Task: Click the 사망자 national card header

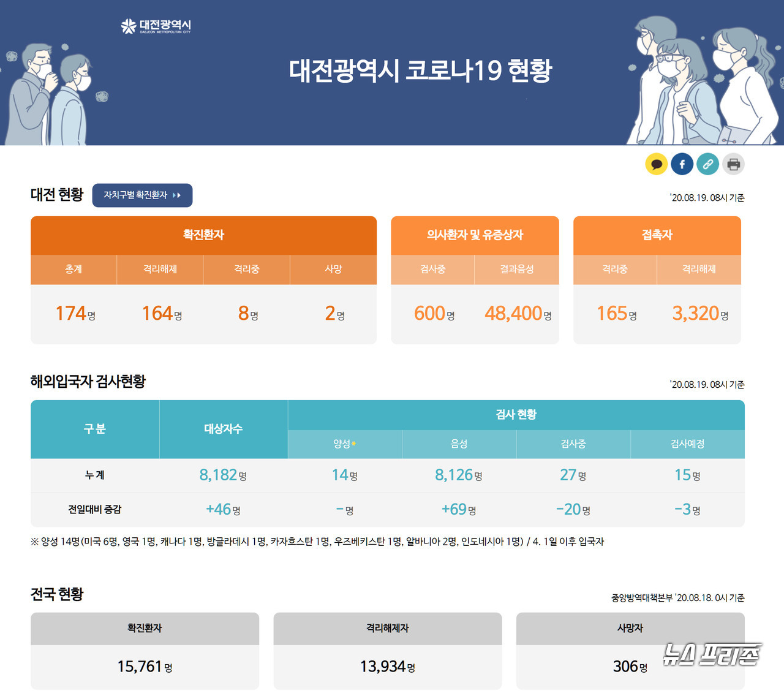Action: coord(630,629)
